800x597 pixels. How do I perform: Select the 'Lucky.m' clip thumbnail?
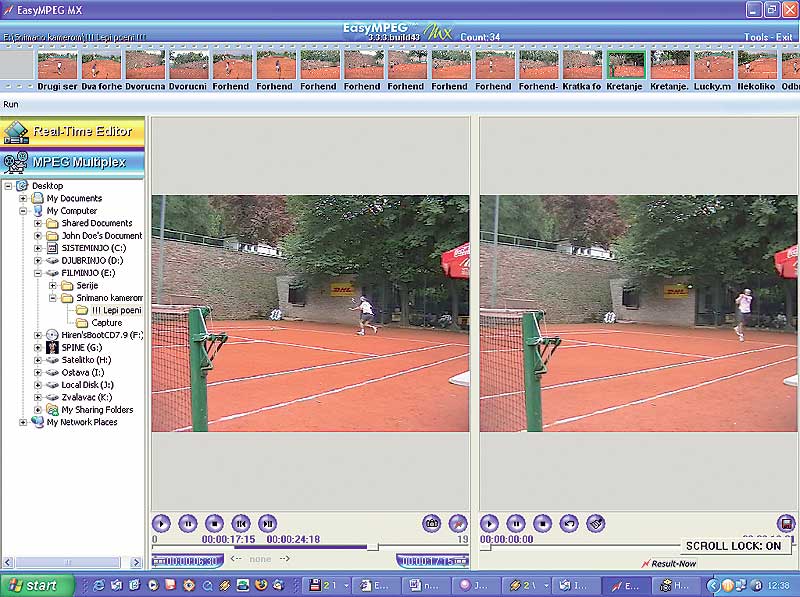pyautogui.click(x=713, y=65)
